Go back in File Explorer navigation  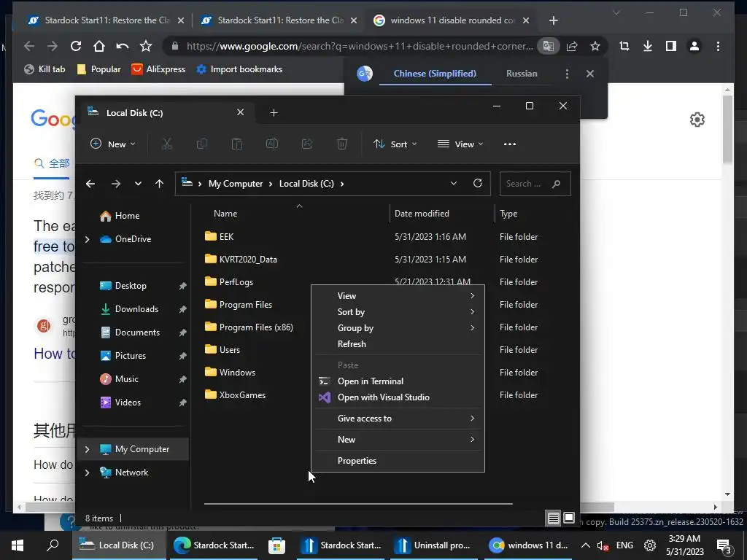tap(90, 184)
